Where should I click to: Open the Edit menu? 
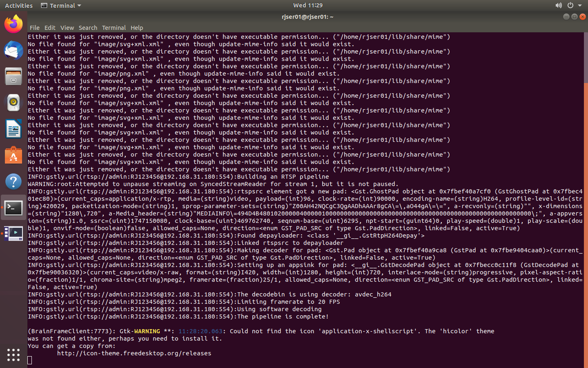click(50, 28)
